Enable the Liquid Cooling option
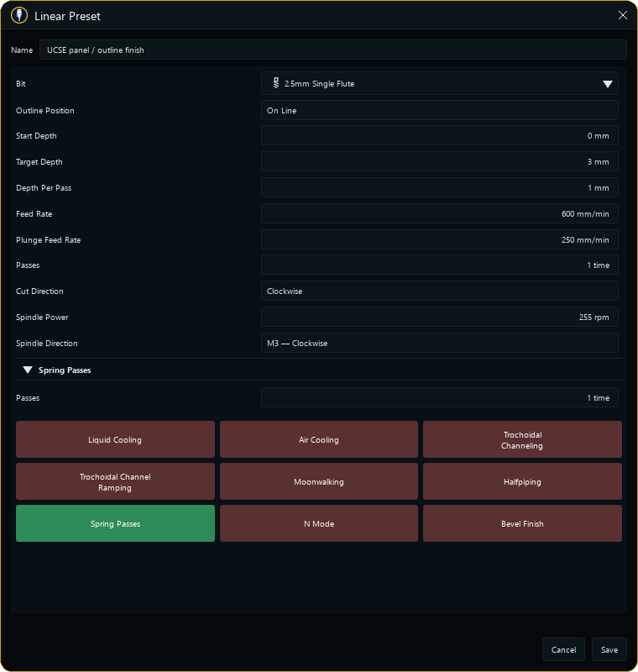 click(x=115, y=439)
